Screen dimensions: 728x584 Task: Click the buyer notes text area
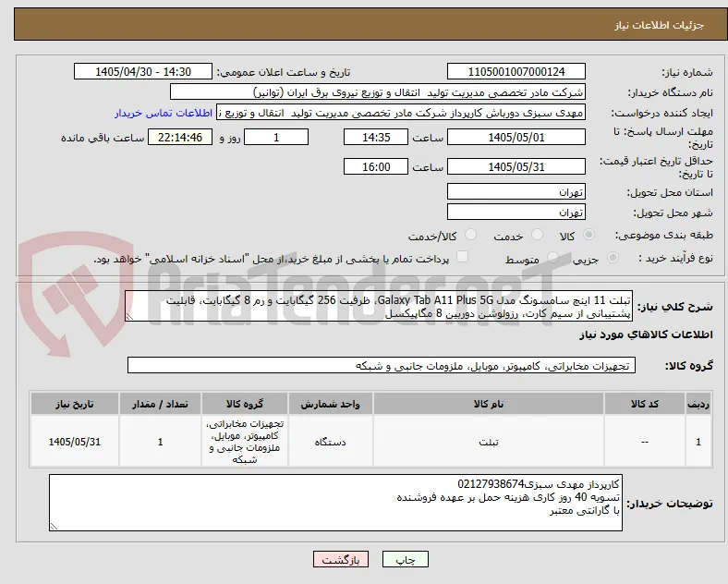pyautogui.click(x=335, y=503)
